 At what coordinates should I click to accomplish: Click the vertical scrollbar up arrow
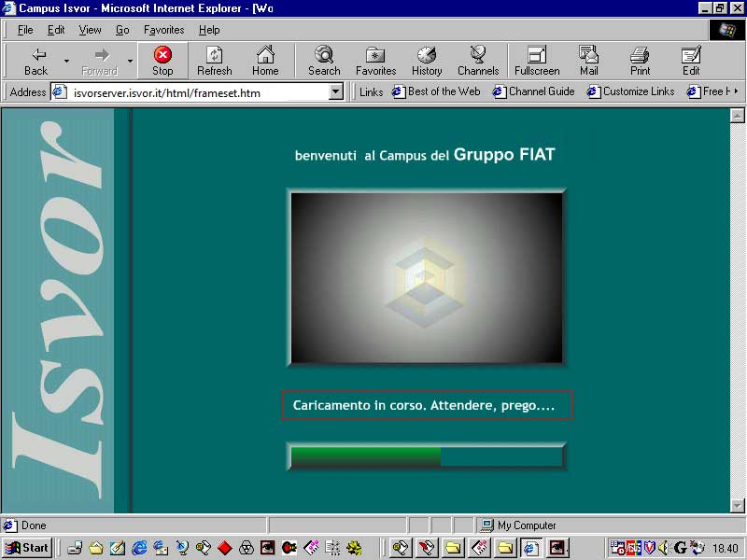point(737,115)
